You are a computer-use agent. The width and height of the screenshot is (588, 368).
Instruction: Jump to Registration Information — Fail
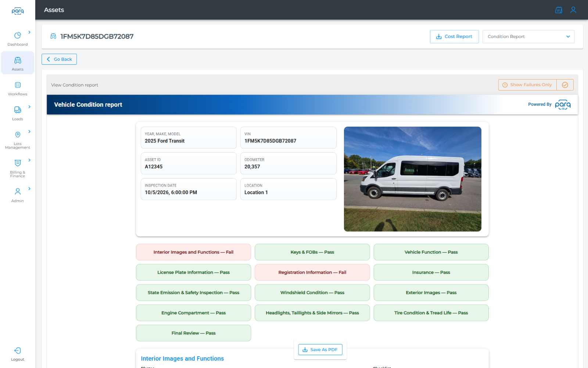click(312, 272)
